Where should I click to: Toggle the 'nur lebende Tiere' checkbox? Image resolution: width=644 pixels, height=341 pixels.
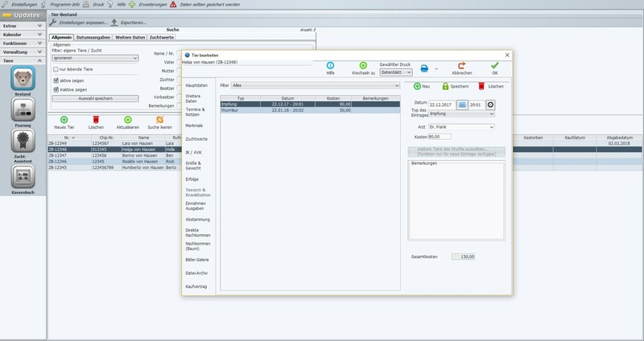coord(56,69)
